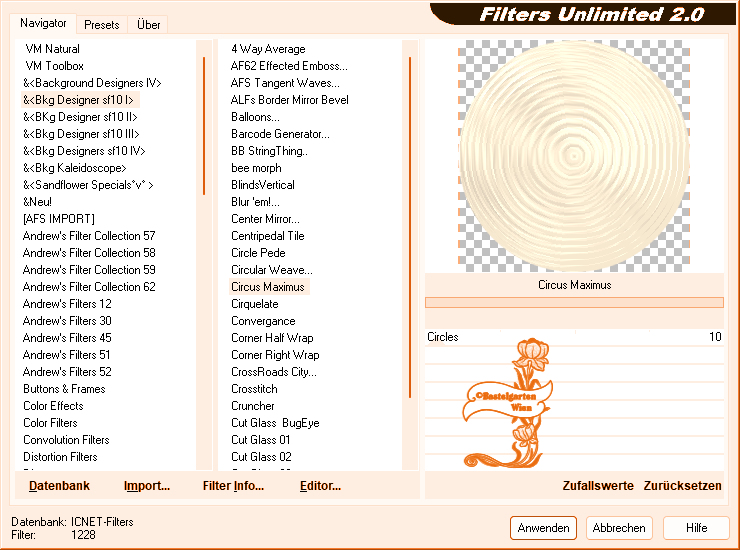Click Zurücksetzen to reset values
The image size is (740, 550).
click(682, 486)
